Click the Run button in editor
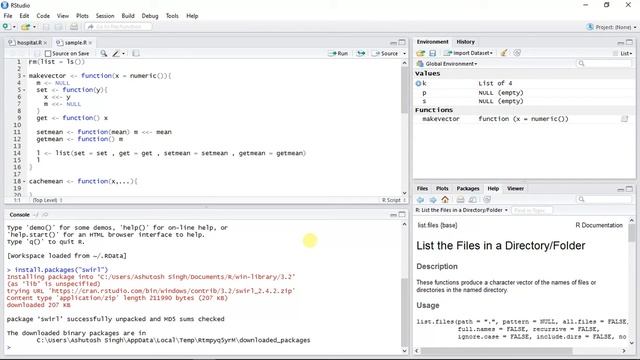The width and height of the screenshot is (640, 360). point(338,53)
